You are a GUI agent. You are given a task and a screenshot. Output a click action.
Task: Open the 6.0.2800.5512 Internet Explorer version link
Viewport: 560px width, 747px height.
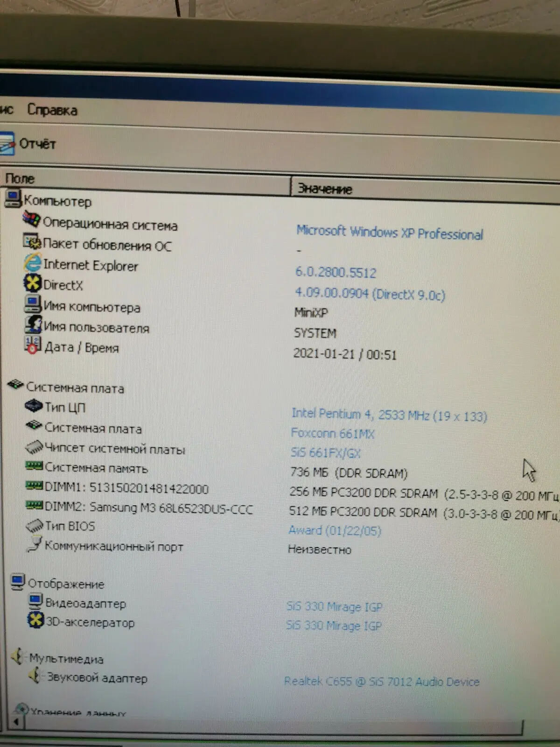[x=336, y=272]
